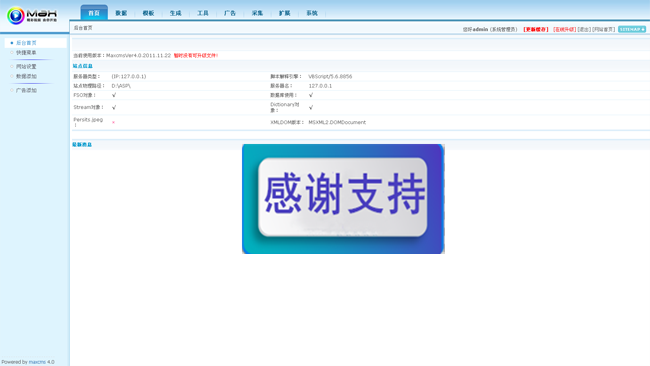Switch to the 数据 tab
The height and width of the screenshot is (366, 650).
(x=121, y=13)
